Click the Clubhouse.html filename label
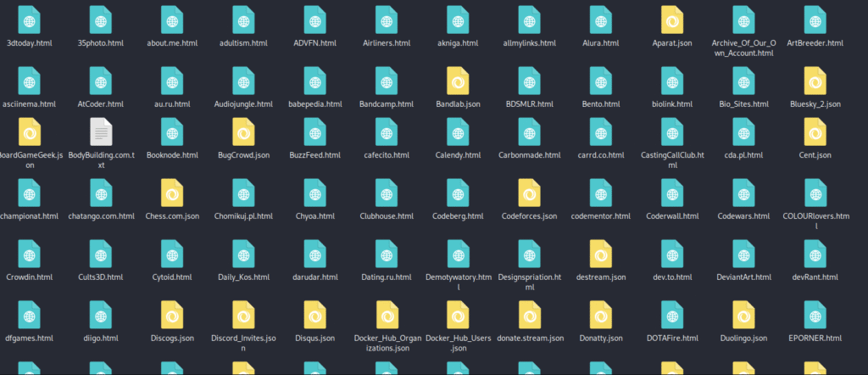The height and width of the screenshot is (375, 868). coord(387,216)
